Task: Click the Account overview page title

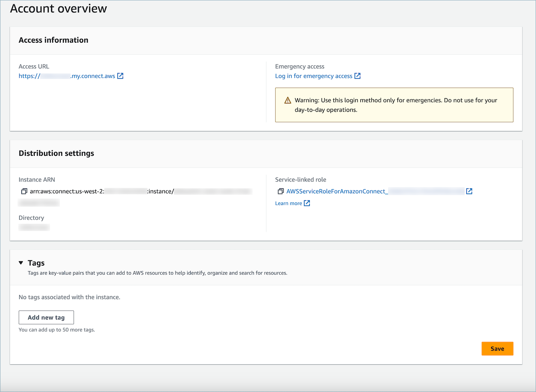Action: [59, 9]
